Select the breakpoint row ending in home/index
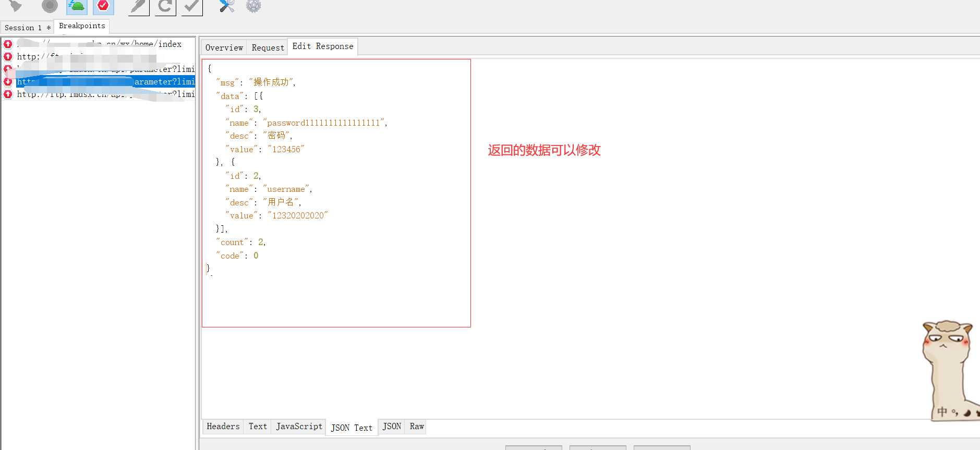This screenshot has height=450, width=980. [x=99, y=44]
